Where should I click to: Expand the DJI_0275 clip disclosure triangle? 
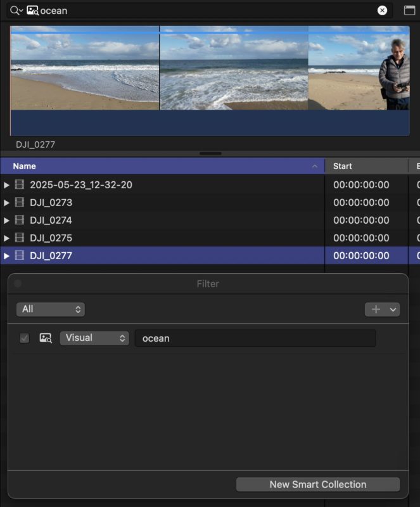click(x=6, y=238)
